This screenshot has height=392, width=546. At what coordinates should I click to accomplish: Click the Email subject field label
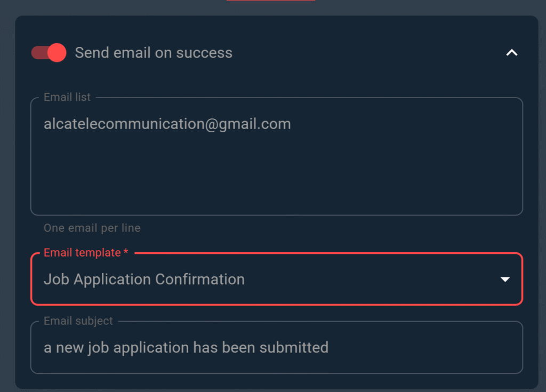click(x=78, y=321)
